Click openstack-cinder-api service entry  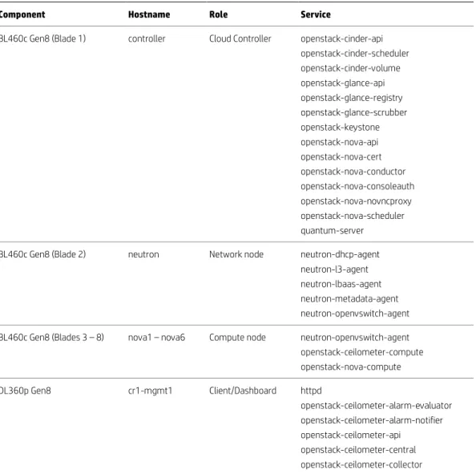[x=341, y=38]
